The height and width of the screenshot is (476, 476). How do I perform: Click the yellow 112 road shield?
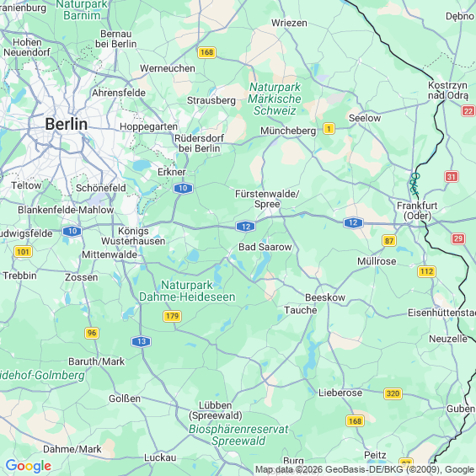click(426, 271)
